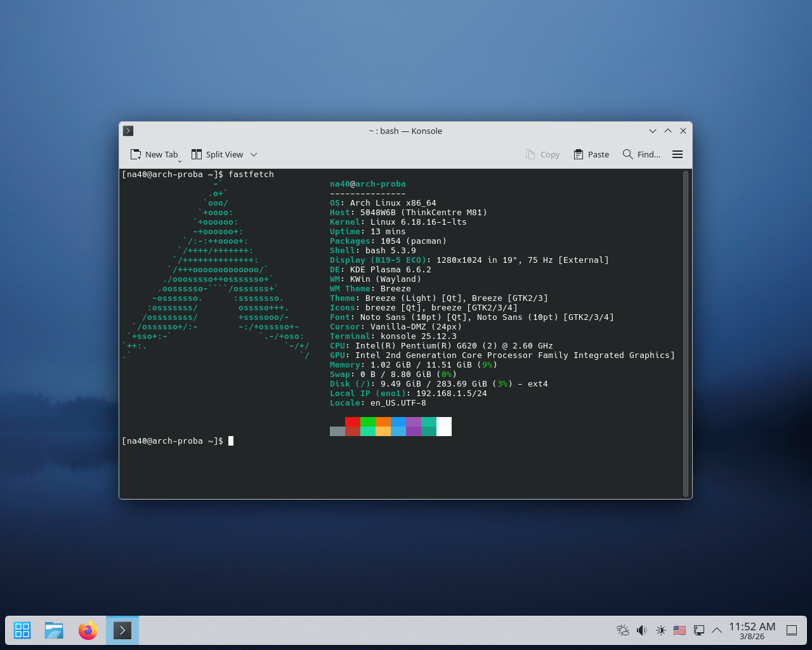Open the weather widget in the system tray
This screenshot has height=650, width=812.
(623, 630)
